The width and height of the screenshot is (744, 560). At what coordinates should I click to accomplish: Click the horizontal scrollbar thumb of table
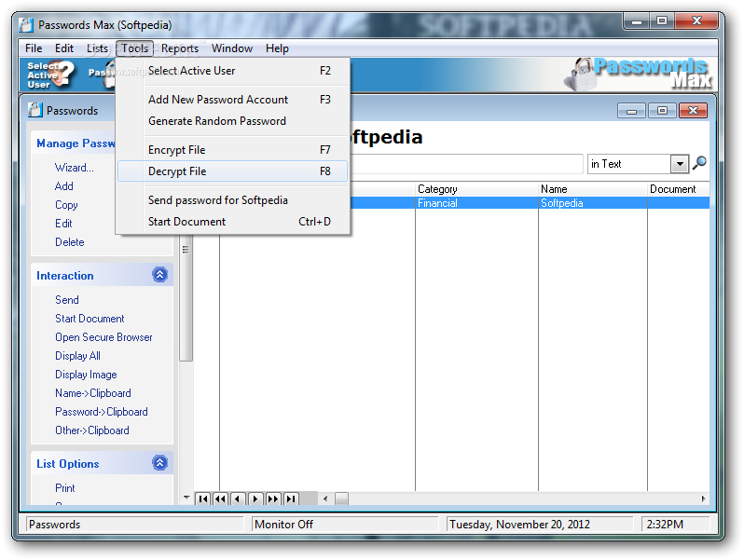point(341,499)
